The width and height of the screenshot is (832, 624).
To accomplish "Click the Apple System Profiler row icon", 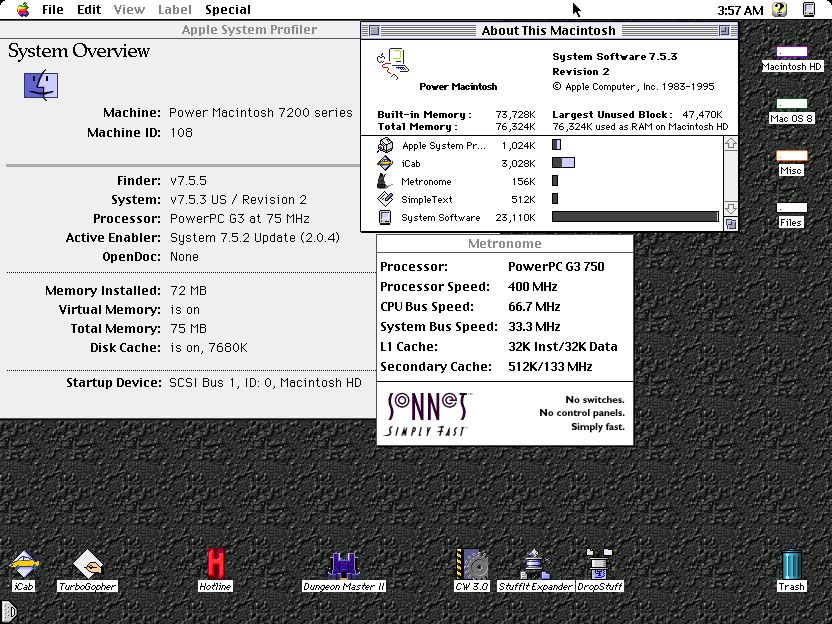I will [x=385, y=145].
